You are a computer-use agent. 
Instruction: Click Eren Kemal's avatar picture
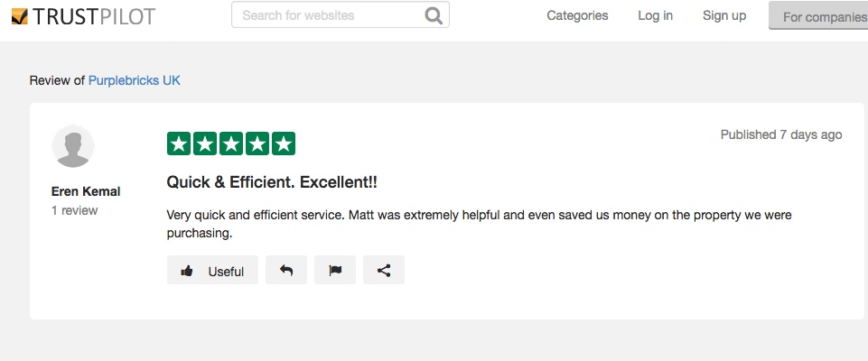coord(73,146)
